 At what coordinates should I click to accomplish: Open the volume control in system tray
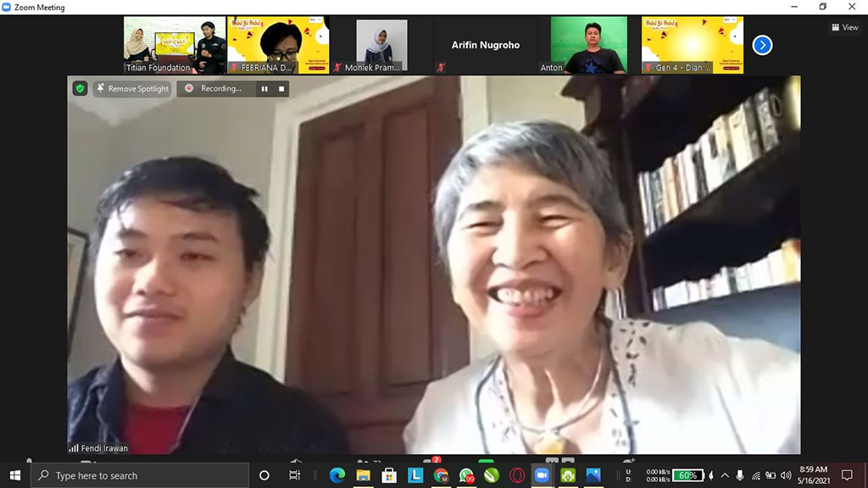[786, 475]
